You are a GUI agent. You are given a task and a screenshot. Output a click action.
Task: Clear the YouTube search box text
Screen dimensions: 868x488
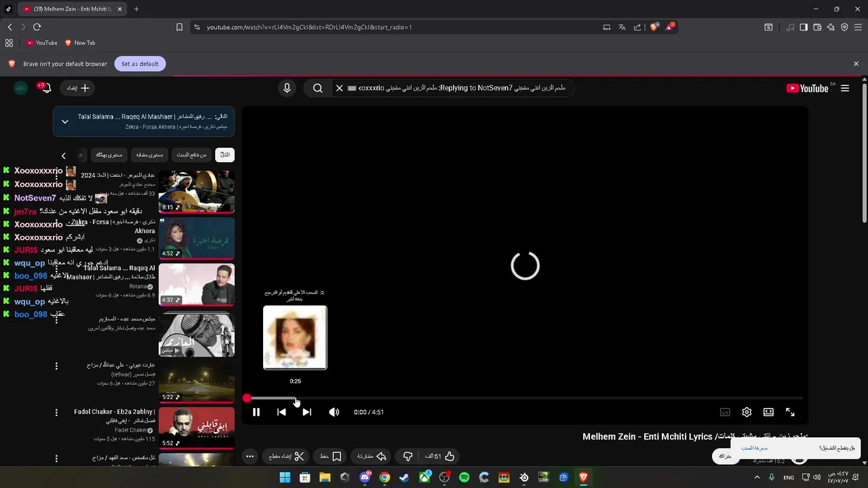pyautogui.click(x=340, y=88)
